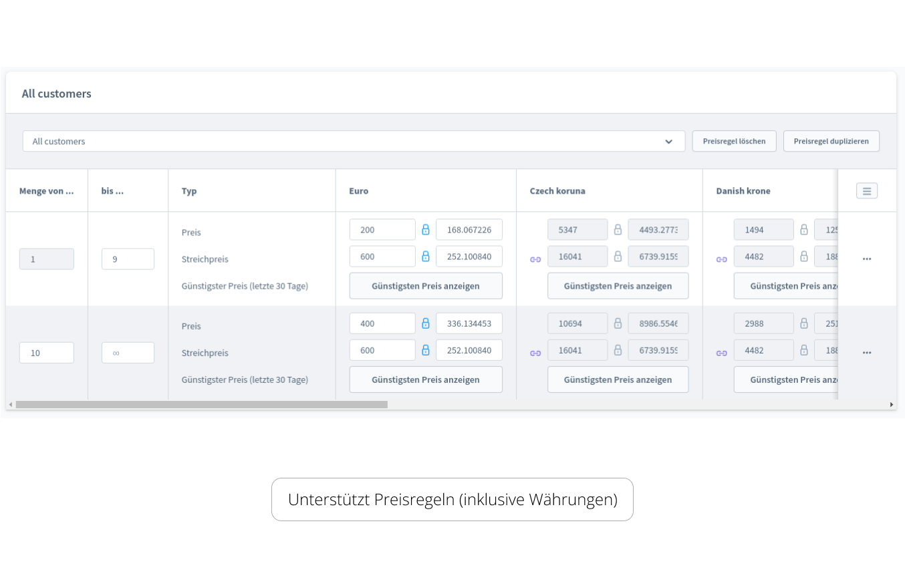Click Preisregel löschen button
The height and width of the screenshot is (588, 905).
(x=734, y=141)
